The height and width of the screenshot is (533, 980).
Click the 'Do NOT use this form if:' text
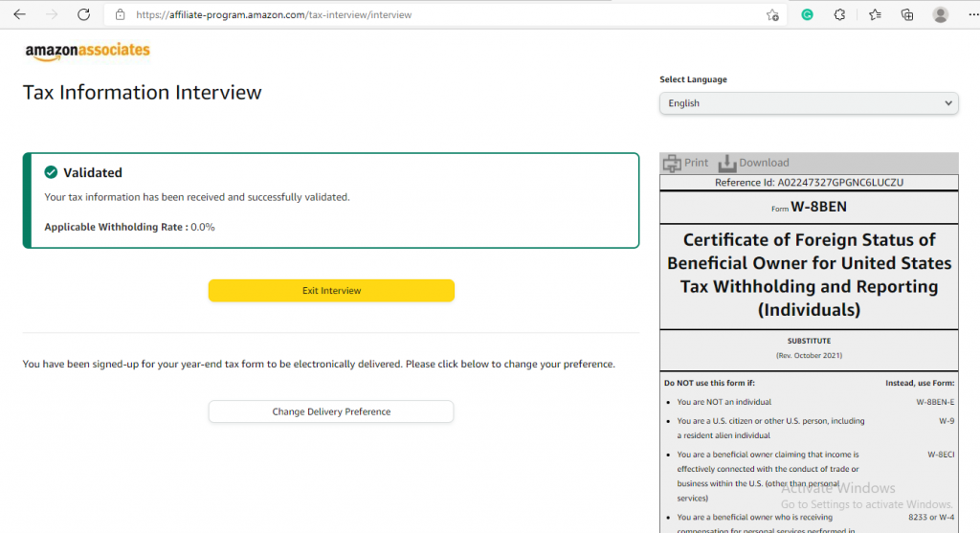tap(709, 383)
